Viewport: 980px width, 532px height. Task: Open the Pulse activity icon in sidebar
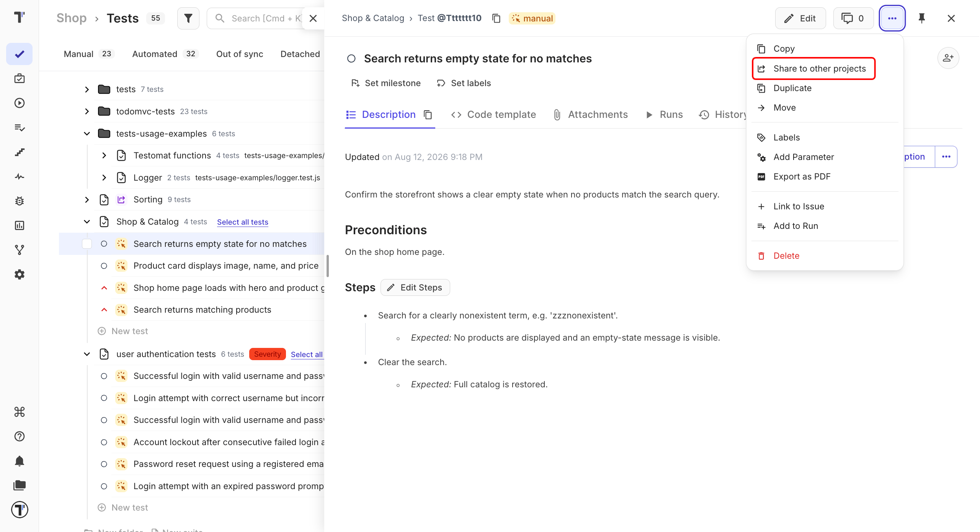[x=20, y=176]
